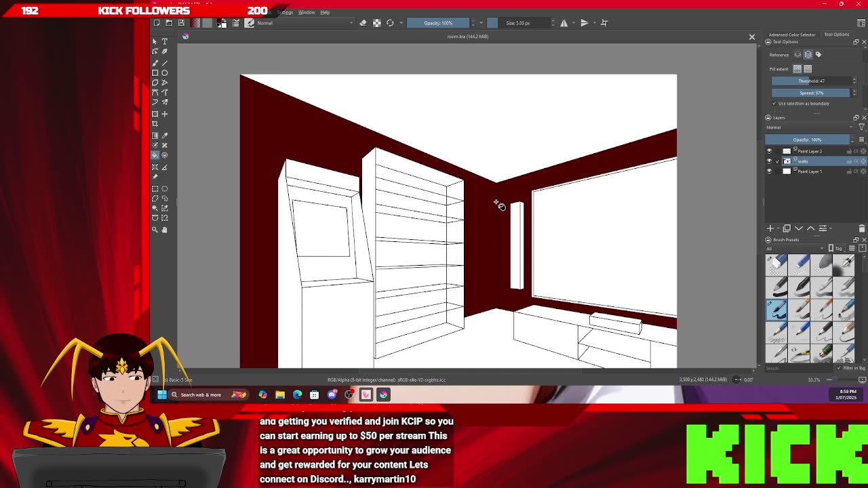Toggle vertical mirror tool
Viewport: 868px width, 488px height.
tap(585, 23)
